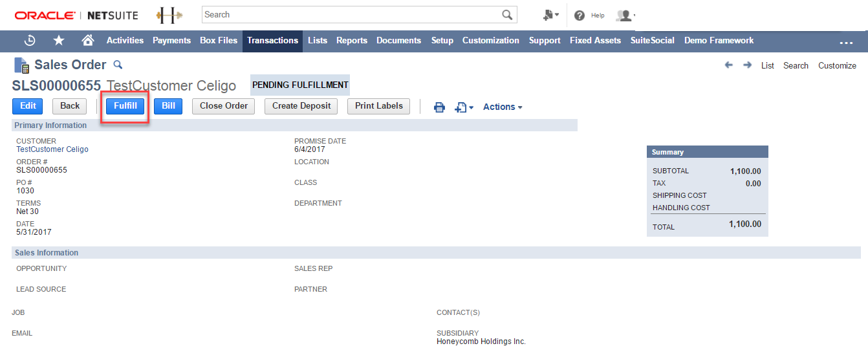Click the Sales Information section header
The image size is (868, 346).
(436, 253)
